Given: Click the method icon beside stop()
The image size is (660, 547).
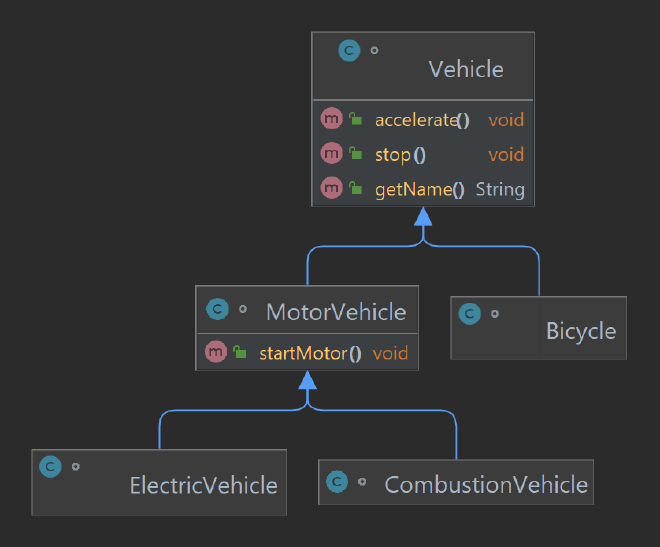Looking at the screenshot, I should 331,153.
